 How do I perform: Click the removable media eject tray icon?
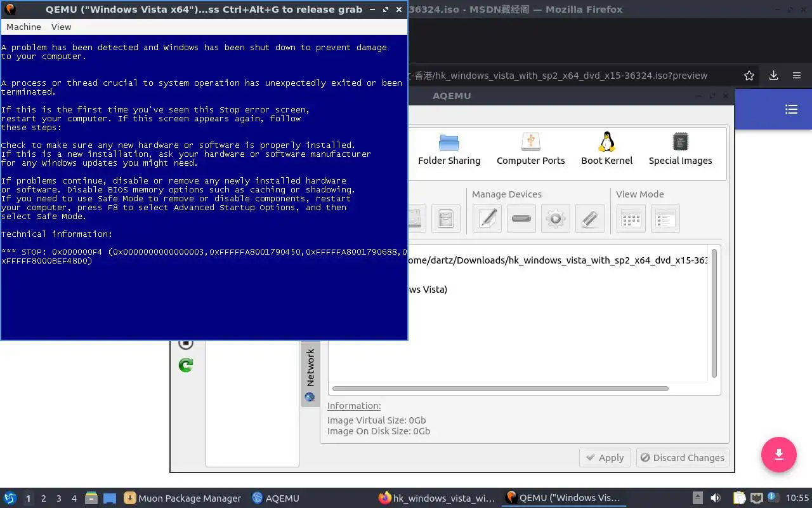pos(697,498)
